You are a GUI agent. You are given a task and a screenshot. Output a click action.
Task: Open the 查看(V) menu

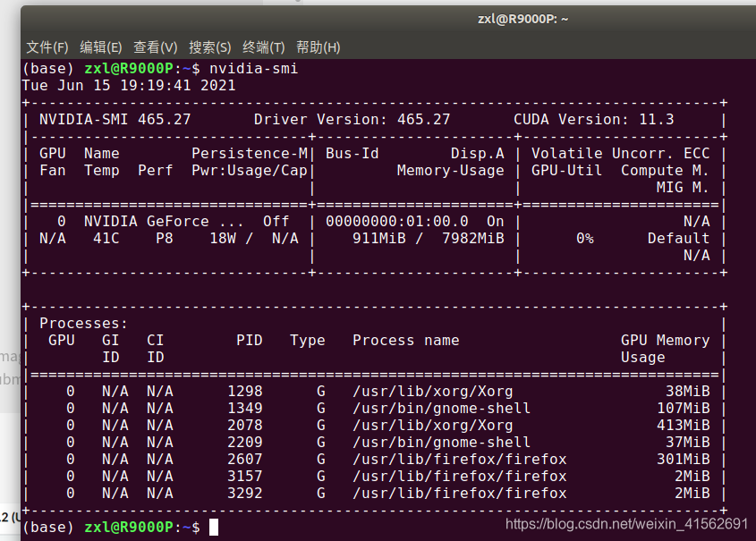point(156,47)
